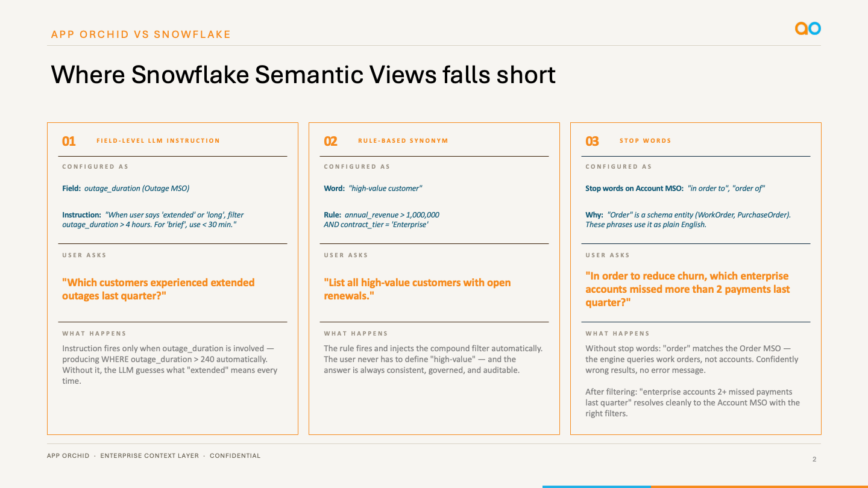Select the "Rule: annual_revenue > 1,000,000" text

tap(382, 219)
